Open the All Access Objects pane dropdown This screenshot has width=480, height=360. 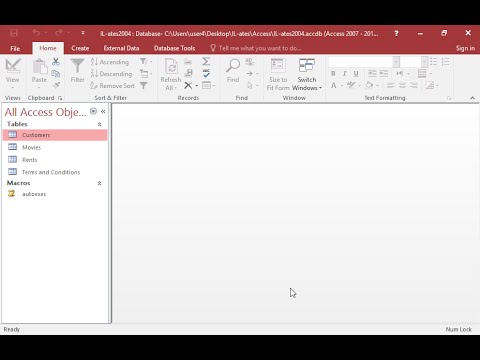(x=93, y=111)
